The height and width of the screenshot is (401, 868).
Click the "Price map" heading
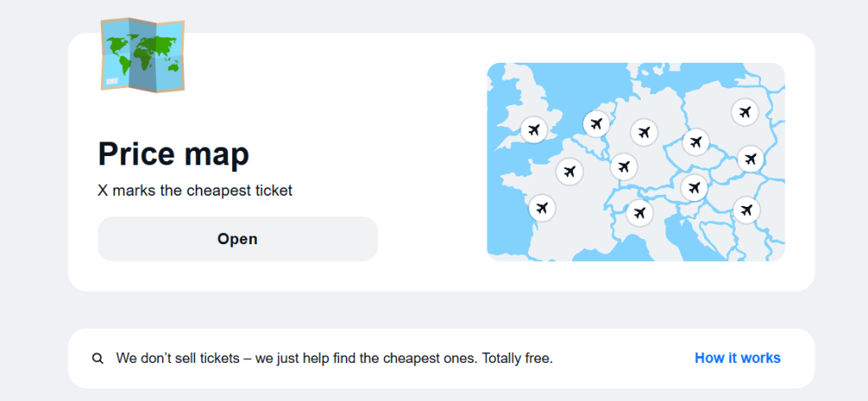coord(174,153)
